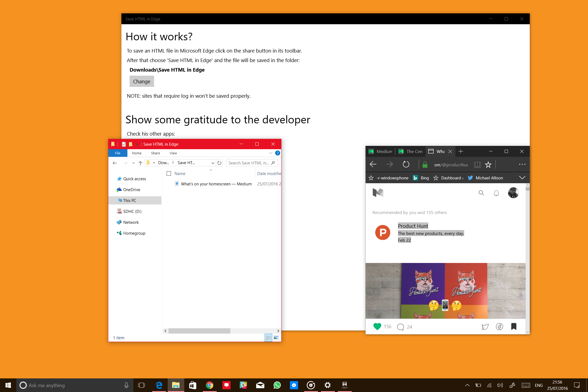Open the Share ribbon tab
Viewport: 588px width, 392px height.
[x=155, y=153]
